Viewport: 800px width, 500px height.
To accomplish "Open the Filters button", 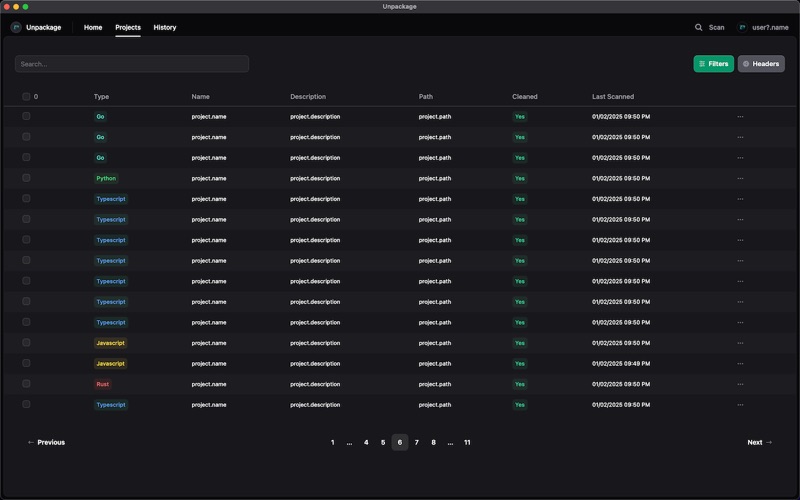I will coord(713,64).
